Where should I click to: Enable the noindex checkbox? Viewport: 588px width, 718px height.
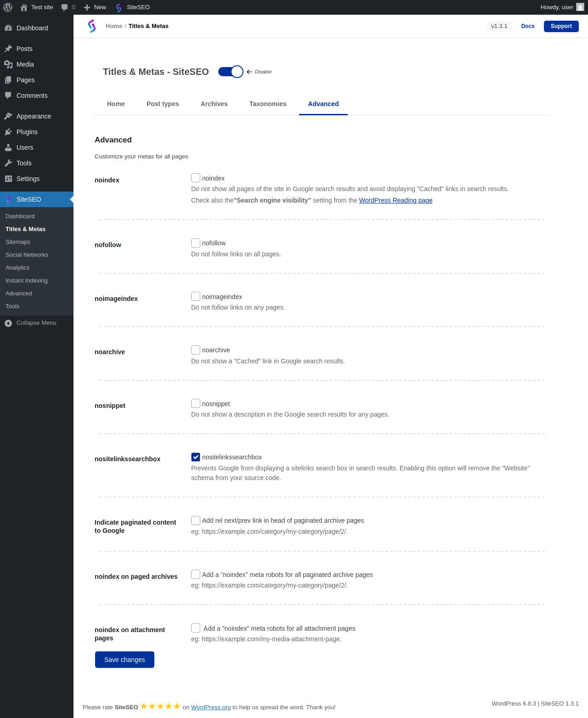[x=196, y=178]
